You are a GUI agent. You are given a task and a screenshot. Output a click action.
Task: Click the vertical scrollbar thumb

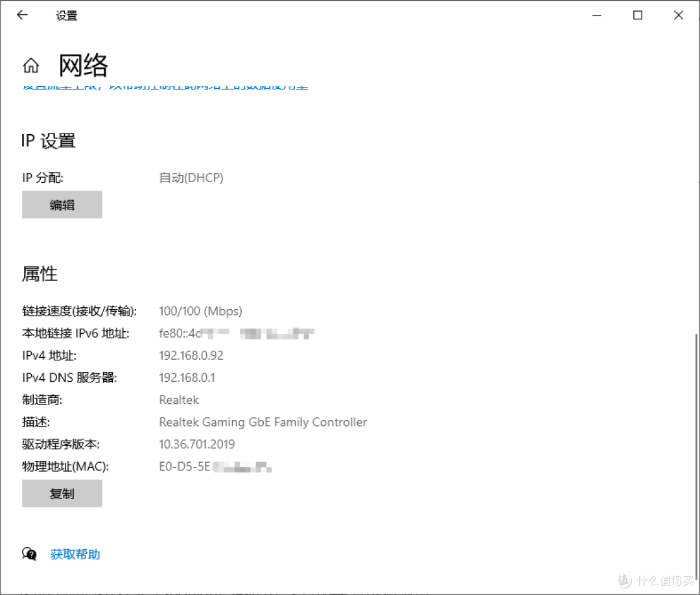pos(695,458)
